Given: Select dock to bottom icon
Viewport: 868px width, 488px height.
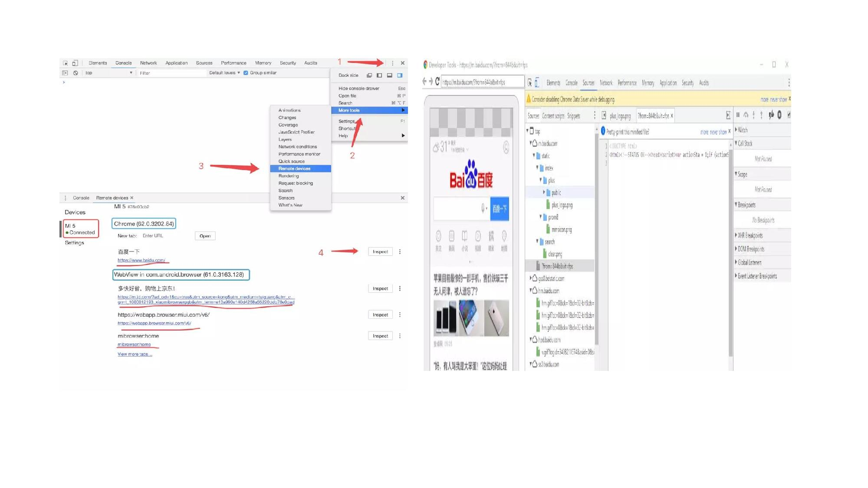Looking at the screenshot, I should (389, 75).
